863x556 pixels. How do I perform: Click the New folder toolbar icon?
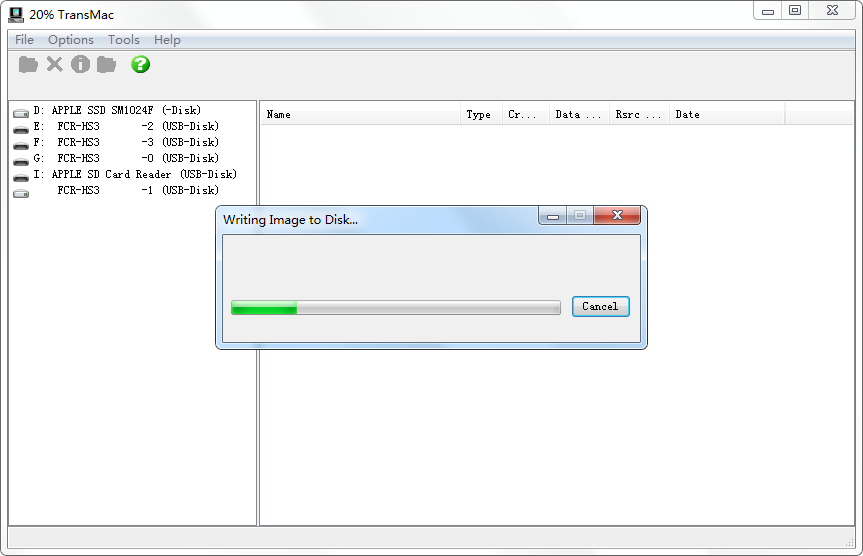(x=106, y=65)
